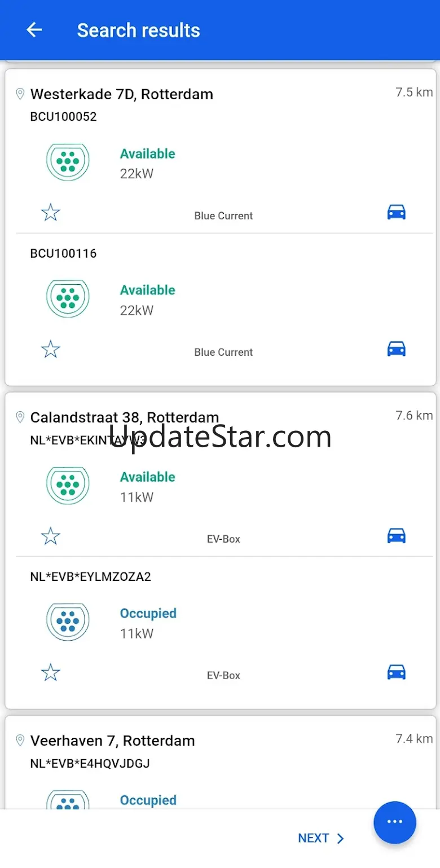The height and width of the screenshot is (868, 440).
Task: Tap car icon for available Calandstraat charger
Action: tap(397, 535)
